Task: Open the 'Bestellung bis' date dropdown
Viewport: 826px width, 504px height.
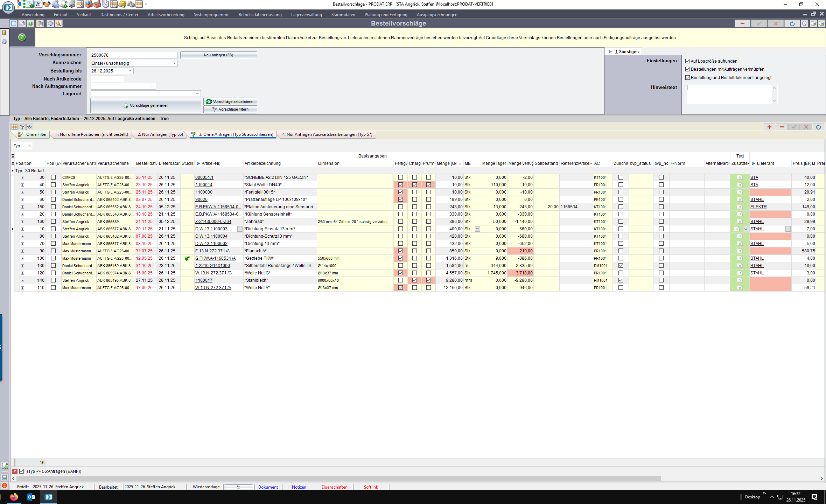Action: tap(130, 71)
